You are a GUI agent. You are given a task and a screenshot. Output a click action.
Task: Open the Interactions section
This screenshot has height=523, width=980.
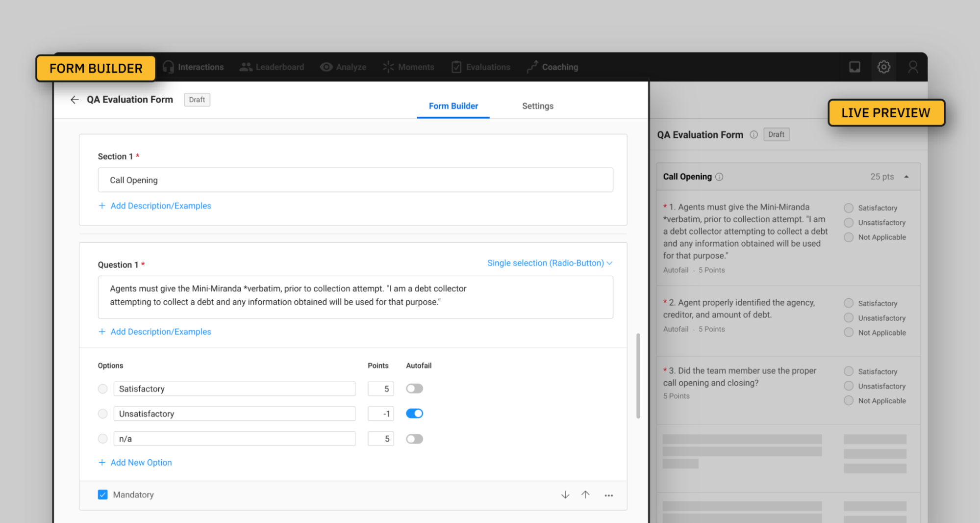pyautogui.click(x=194, y=67)
